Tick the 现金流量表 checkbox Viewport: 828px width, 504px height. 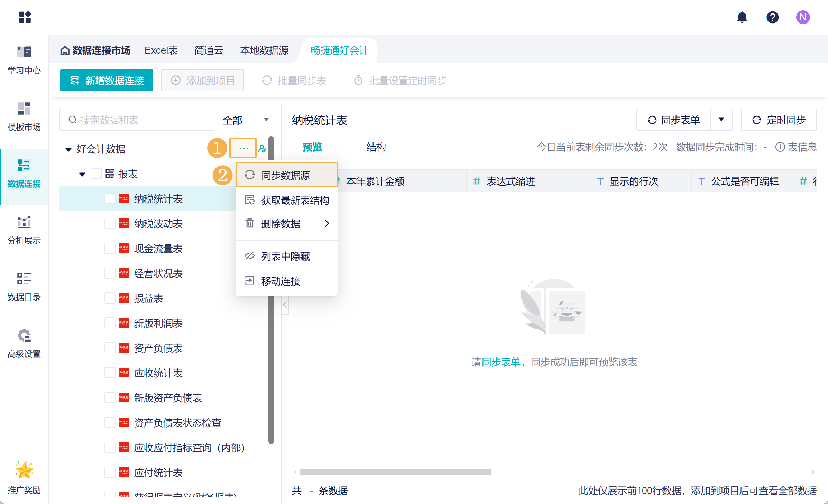pyautogui.click(x=110, y=249)
